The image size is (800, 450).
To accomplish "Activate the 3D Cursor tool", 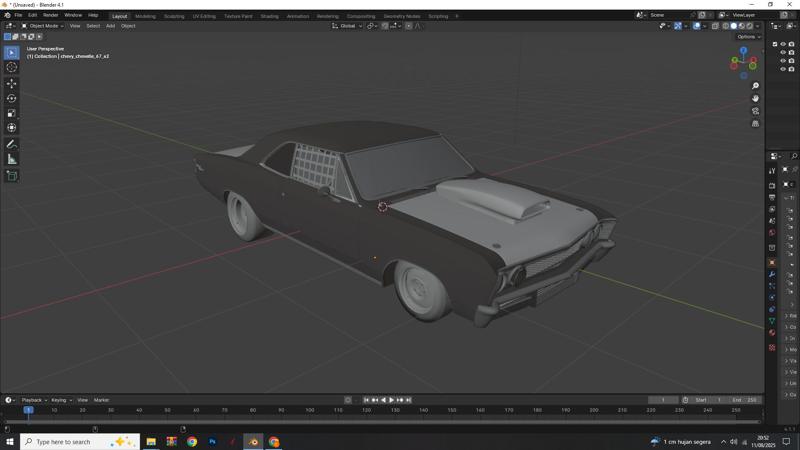I will [12, 67].
